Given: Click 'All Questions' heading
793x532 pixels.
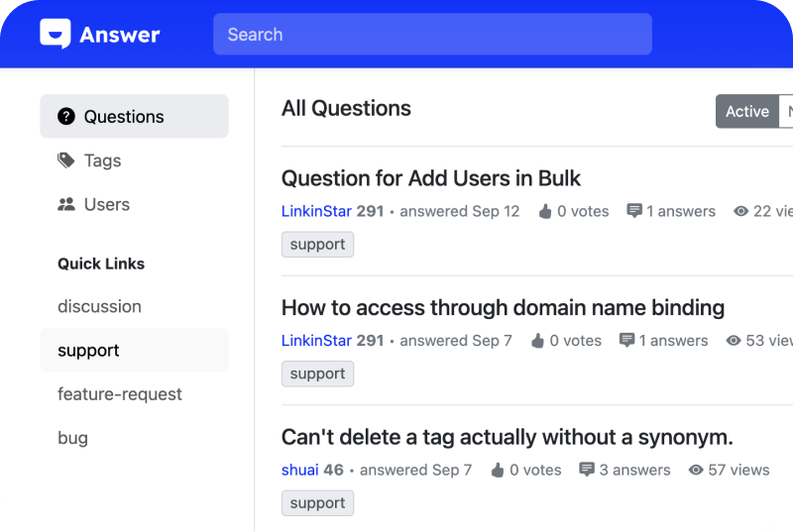Looking at the screenshot, I should click(346, 108).
